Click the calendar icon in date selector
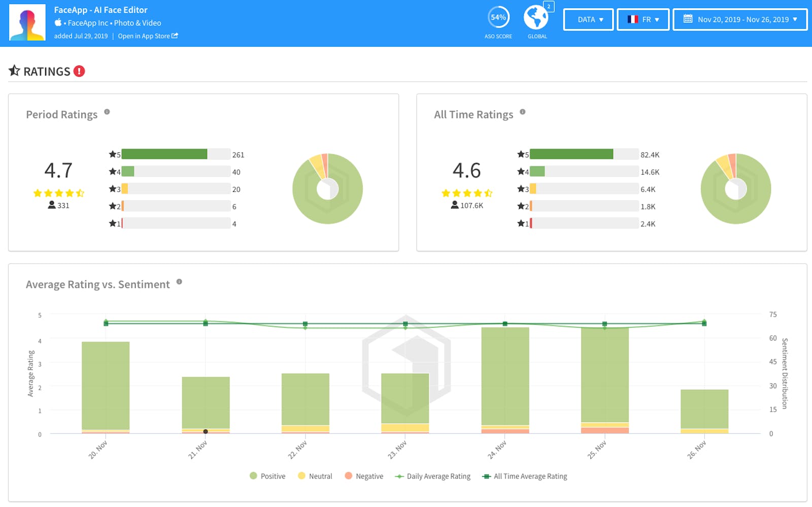The height and width of the screenshot is (507, 812). [688, 19]
